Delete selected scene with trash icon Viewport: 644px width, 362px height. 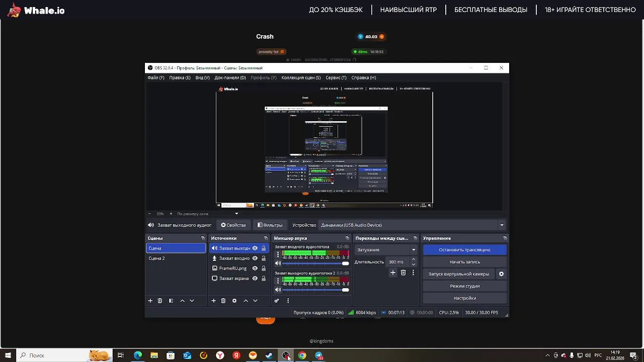pos(160,301)
